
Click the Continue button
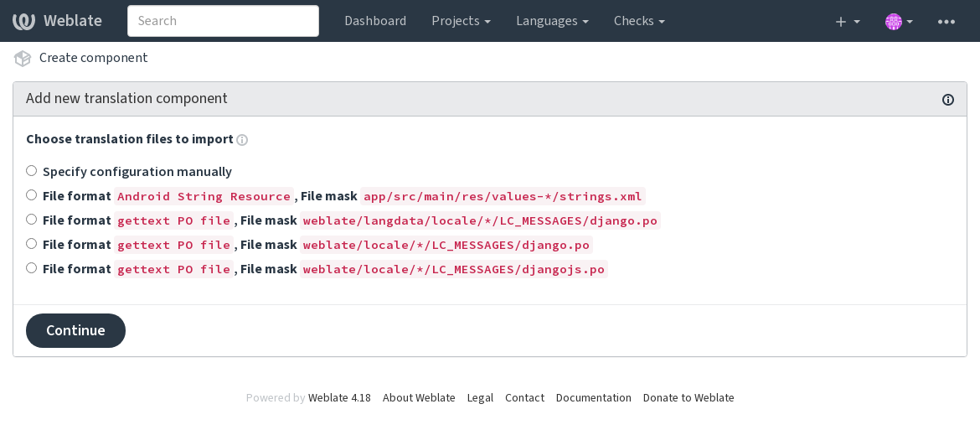[x=75, y=330]
